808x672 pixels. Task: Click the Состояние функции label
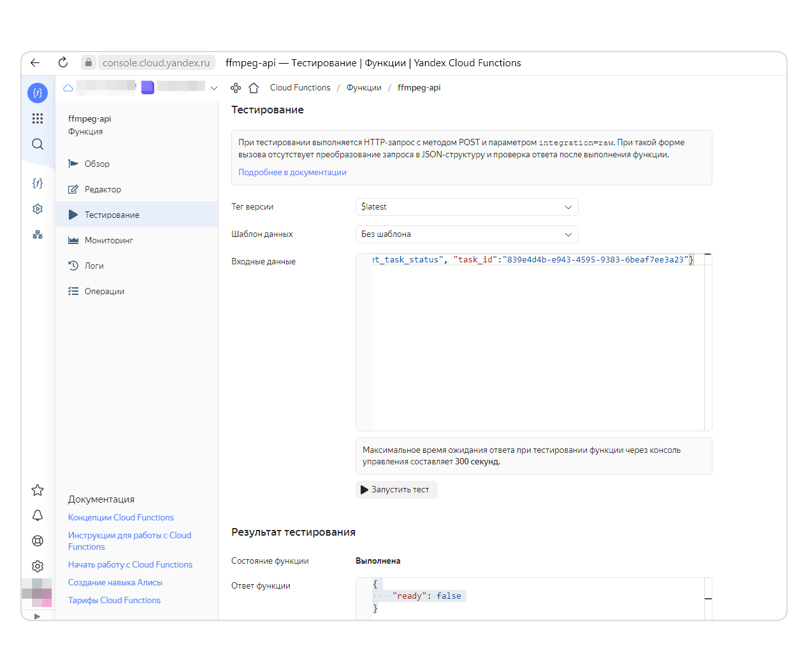270,561
